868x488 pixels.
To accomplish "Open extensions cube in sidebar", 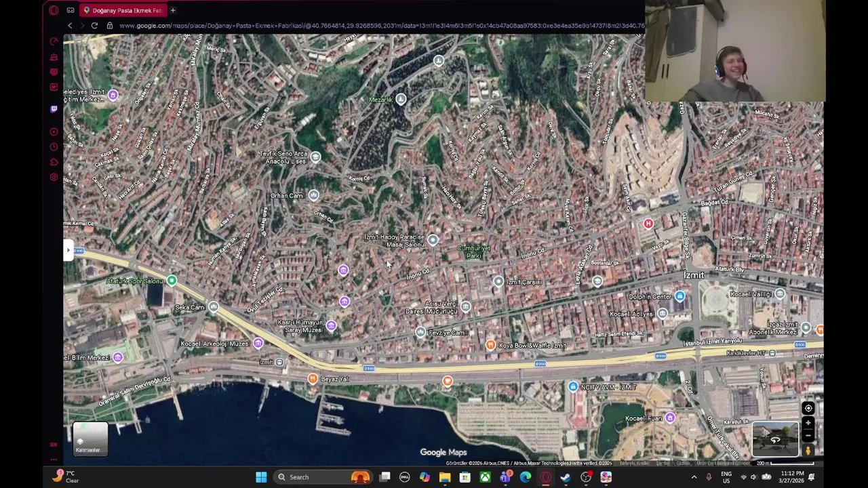I will click(54, 161).
